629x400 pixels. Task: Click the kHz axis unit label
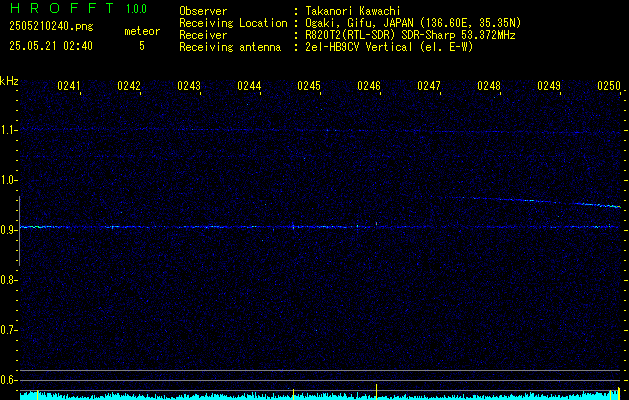tap(9, 81)
